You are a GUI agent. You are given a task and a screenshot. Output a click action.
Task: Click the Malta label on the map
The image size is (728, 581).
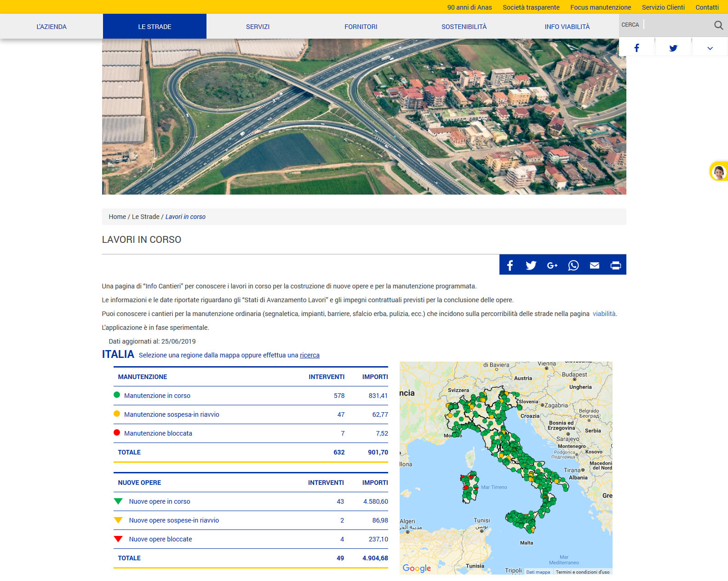[x=527, y=543]
